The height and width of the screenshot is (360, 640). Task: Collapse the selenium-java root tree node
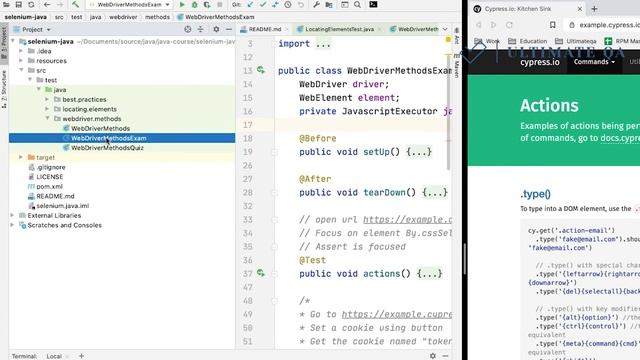tap(13, 41)
